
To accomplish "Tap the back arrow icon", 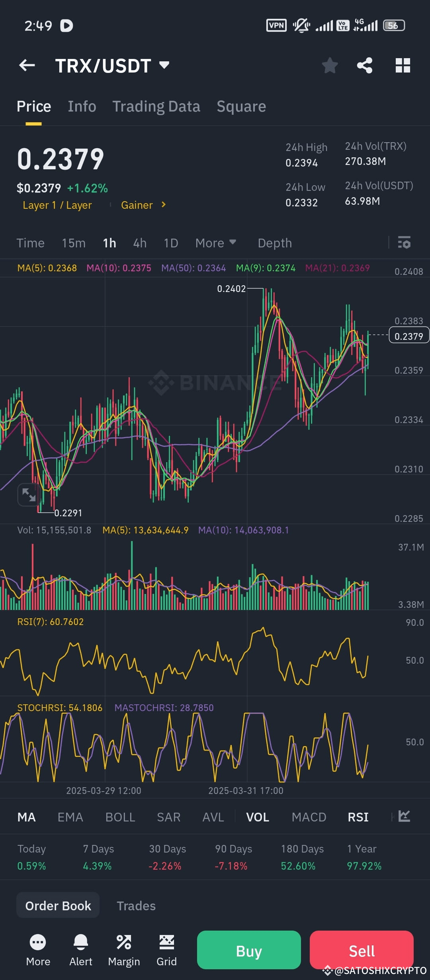I will click(x=27, y=65).
